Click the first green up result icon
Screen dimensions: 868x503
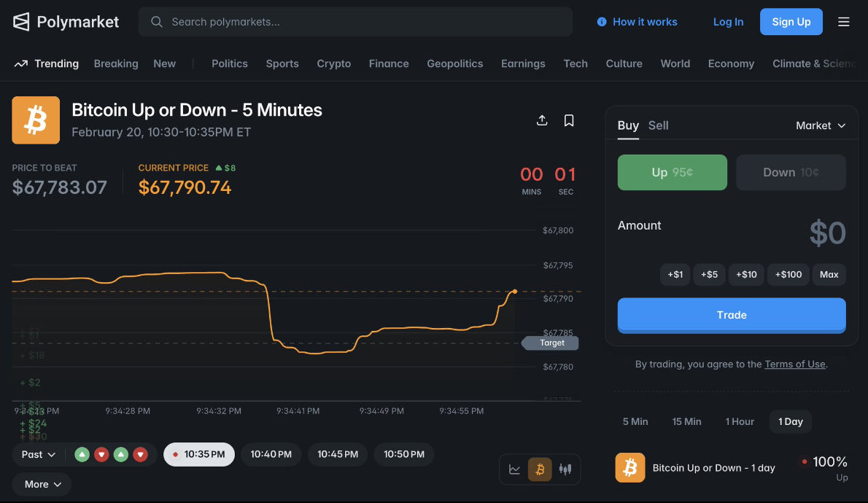click(82, 454)
